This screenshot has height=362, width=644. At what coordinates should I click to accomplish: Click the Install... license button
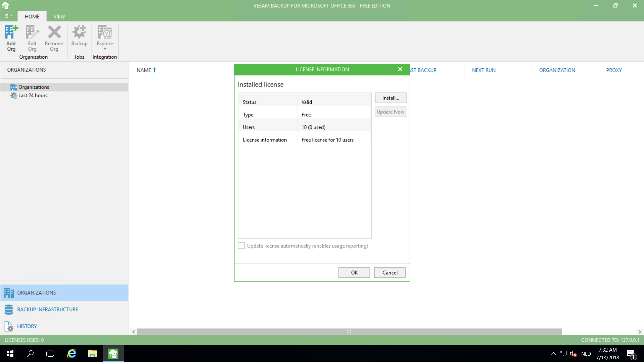pyautogui.click(x=390, y=98)
